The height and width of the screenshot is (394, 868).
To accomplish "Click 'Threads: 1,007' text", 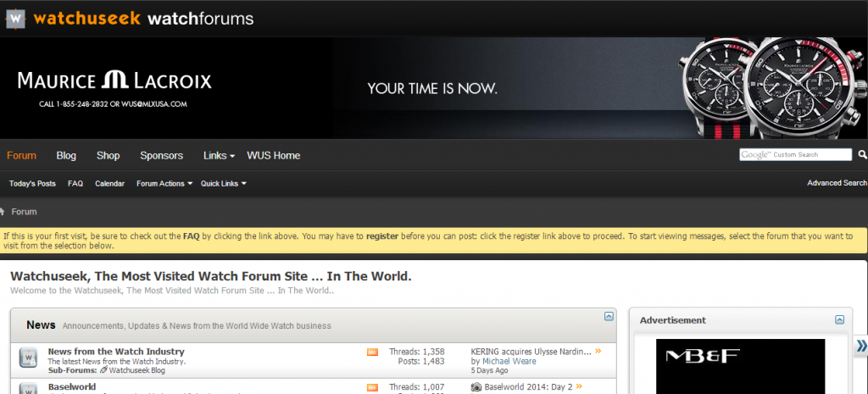I will tap(417, 387).
